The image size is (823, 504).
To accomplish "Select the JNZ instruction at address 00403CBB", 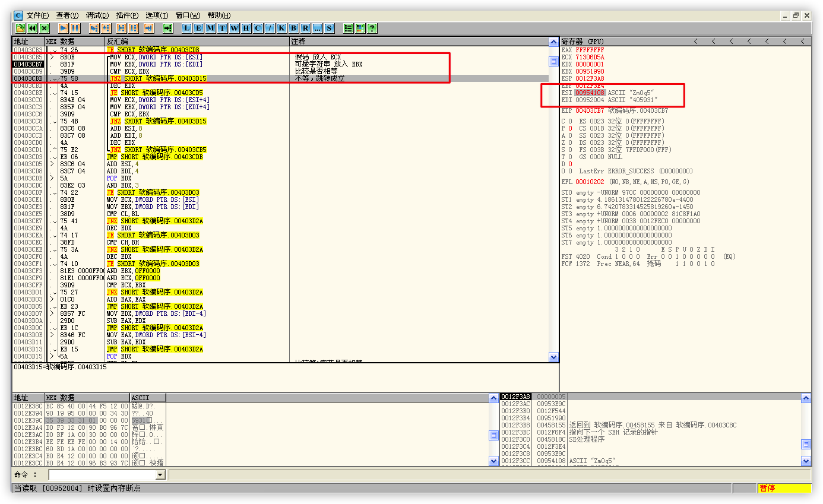I will (157, 78).
